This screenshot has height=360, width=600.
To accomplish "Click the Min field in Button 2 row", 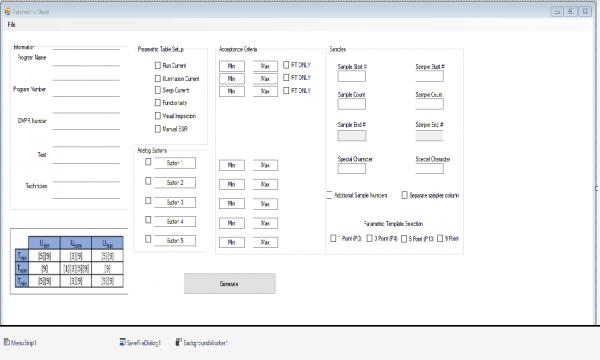I will tap(232, 184).
